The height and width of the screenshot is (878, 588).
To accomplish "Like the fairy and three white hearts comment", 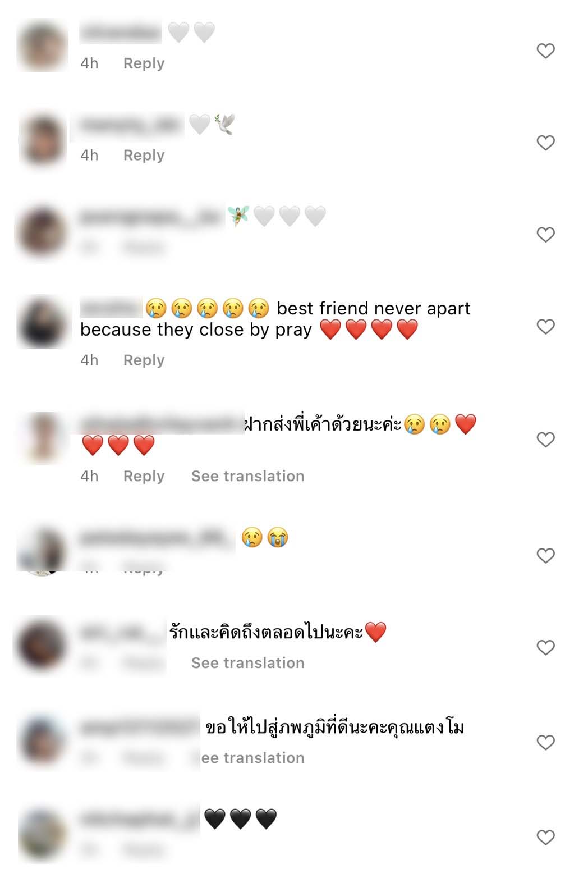I will pyautogui.click(x=545, y=235).
